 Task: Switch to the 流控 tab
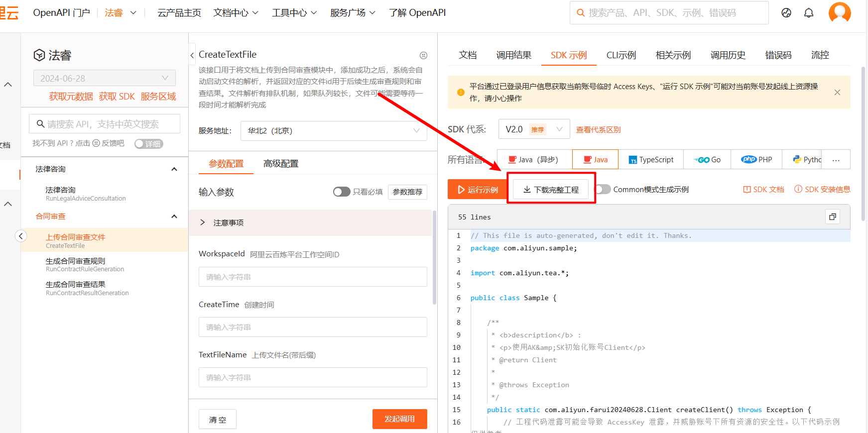point(820,55)
